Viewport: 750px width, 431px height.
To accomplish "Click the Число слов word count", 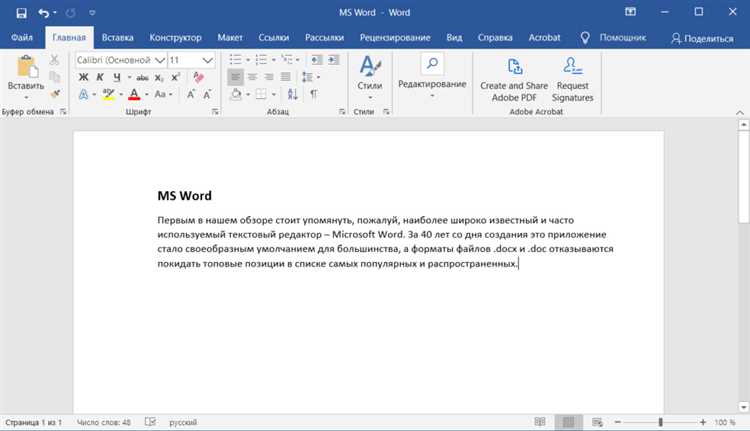I will pyautogui.click(x=104, y=422).
